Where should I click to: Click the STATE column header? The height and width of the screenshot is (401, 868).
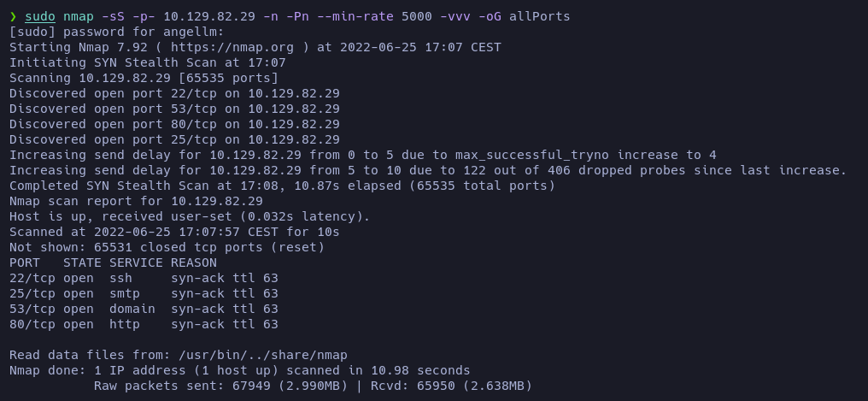coord(82,262)
